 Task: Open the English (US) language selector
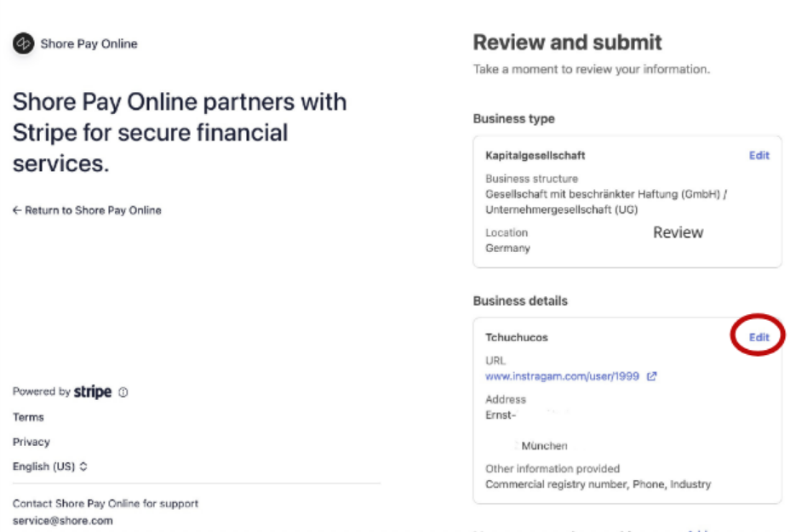pos(50,466)
